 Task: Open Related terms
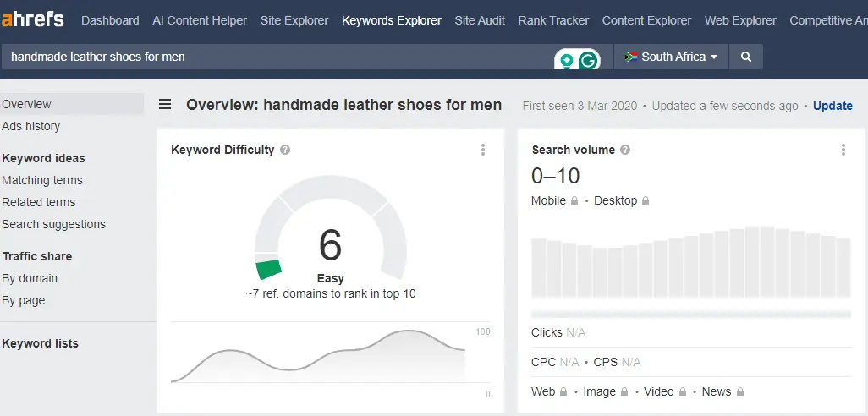[x=39, y=202]
